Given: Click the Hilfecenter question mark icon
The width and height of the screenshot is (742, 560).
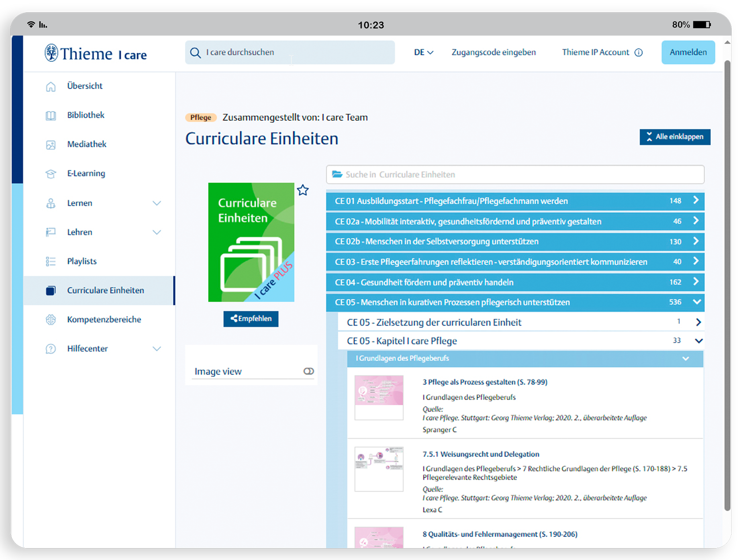Looking at the screenshot, I should click(x=51, y=349).
